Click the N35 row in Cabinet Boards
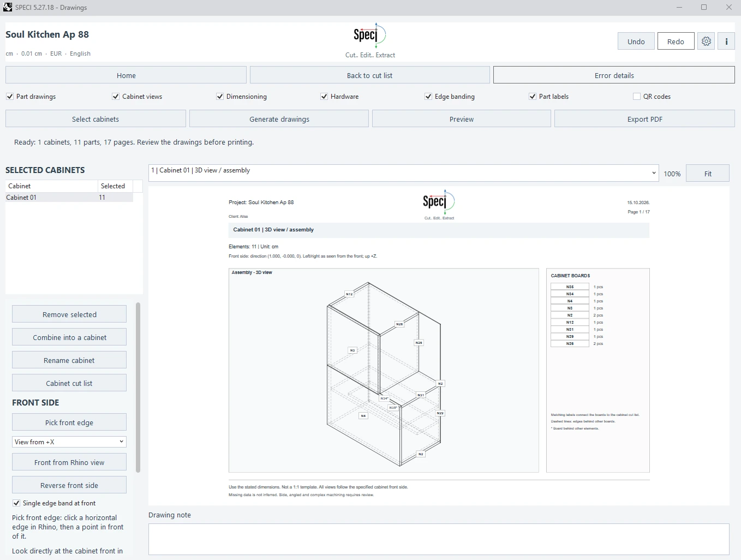 (570, 287)
